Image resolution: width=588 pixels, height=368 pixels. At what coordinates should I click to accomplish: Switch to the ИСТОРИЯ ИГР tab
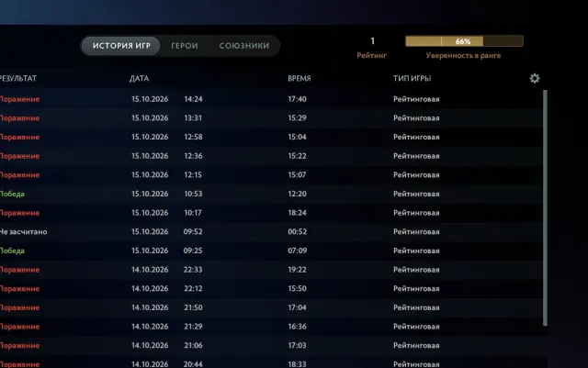click(x=121, y=46)
